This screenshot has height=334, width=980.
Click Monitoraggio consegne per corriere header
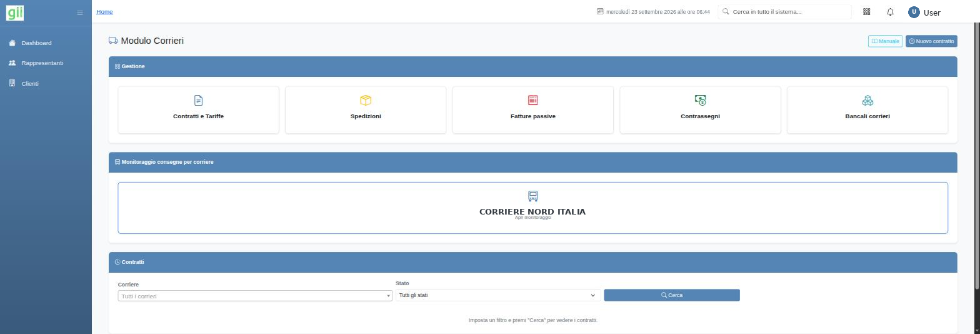click(533, 162)
